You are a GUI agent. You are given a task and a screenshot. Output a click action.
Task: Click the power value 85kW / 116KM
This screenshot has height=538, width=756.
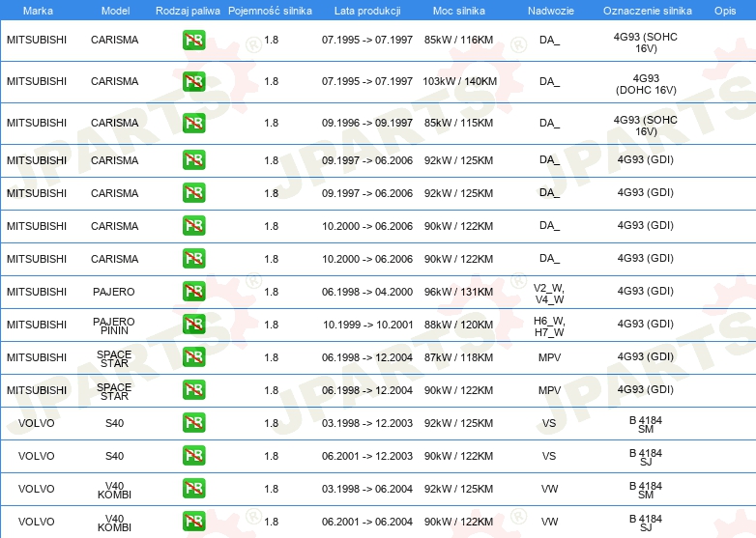[x=458, y=40]
